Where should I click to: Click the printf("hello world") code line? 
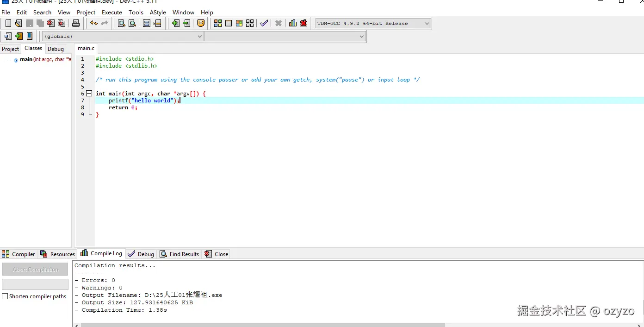[x=144, y=101]
